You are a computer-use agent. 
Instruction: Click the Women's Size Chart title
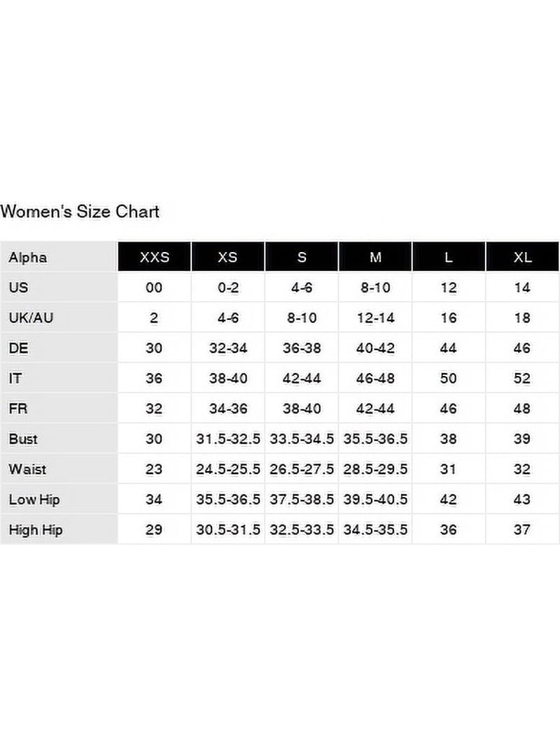click(x=80, y=211)
